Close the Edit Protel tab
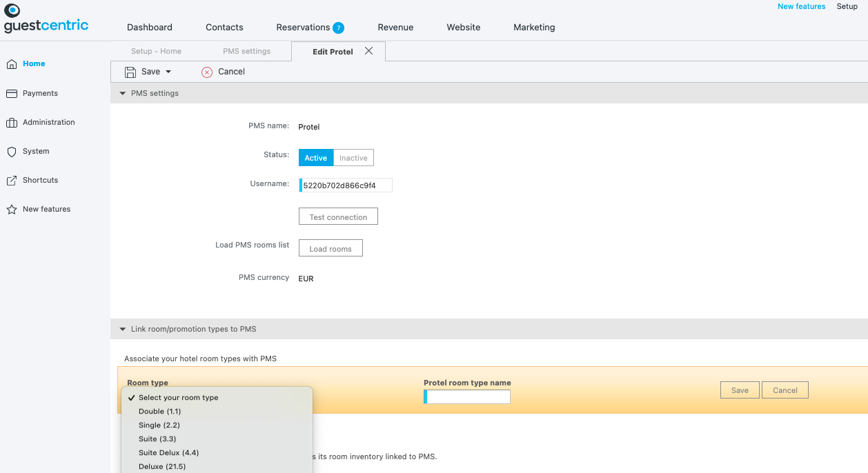868x473 pixels. 368,51
